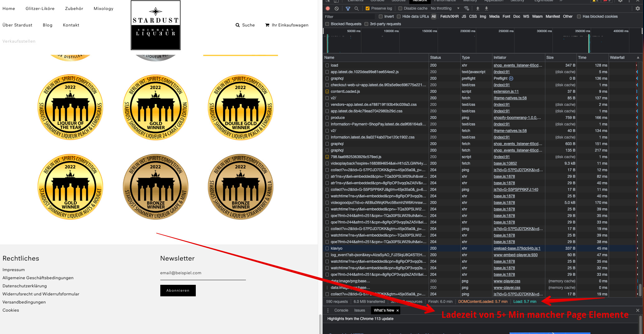
Task: Close the What's New drawer tab
Action: pyautogui.click(x=397, y=310)
